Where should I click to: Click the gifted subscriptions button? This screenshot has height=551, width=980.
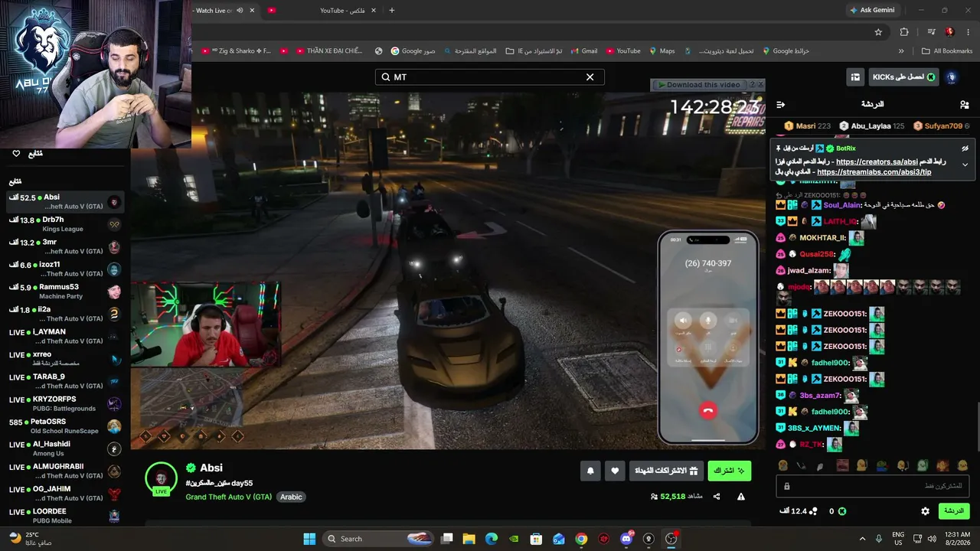[x=666, y=471]
